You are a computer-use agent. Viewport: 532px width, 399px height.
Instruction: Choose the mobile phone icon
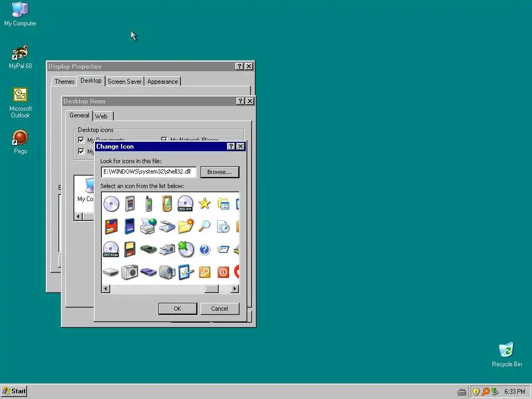click(149, 204)
